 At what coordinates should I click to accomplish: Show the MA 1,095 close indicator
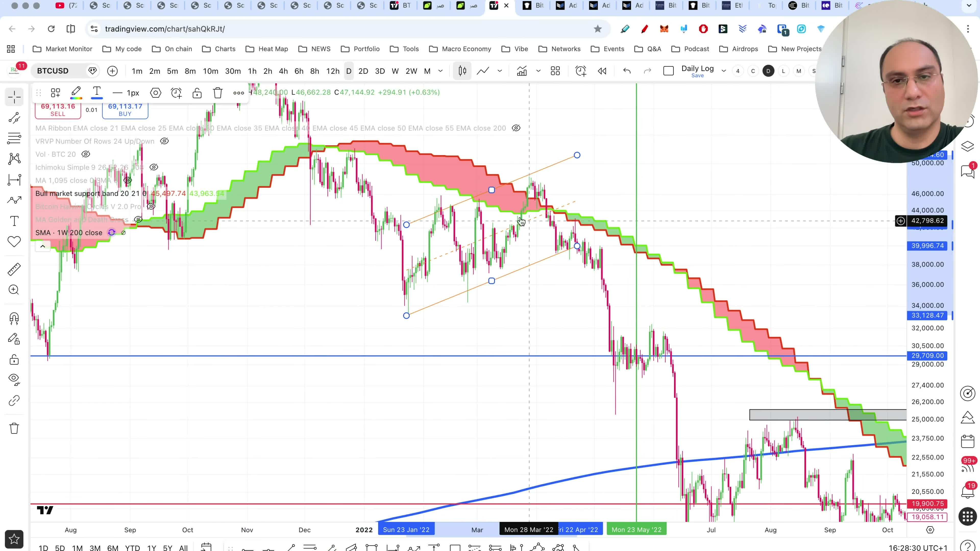coord(127,180)
